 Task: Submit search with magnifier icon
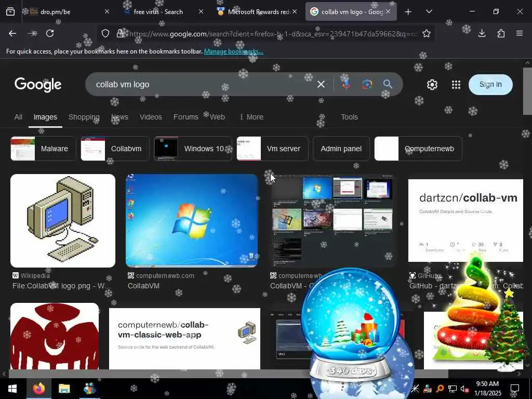point(388,84)
